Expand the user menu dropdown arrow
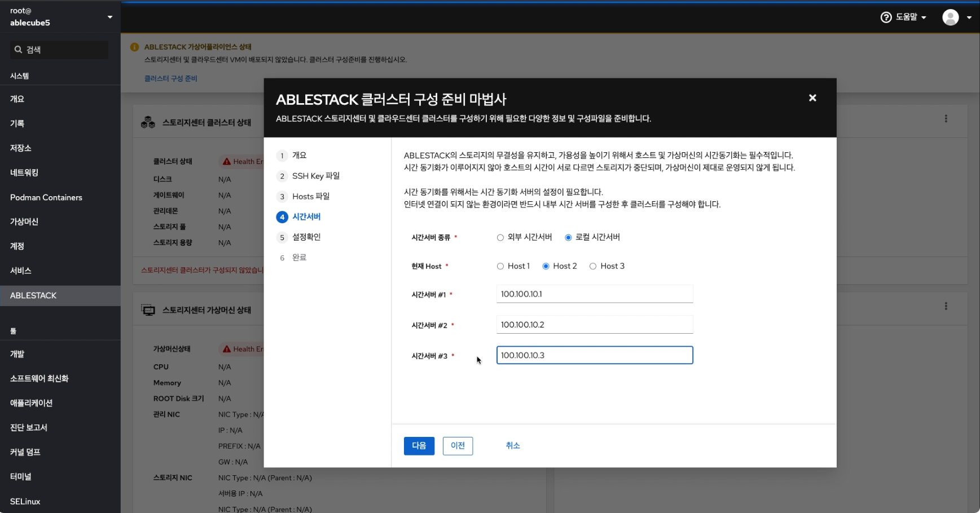This screenshot has height=513, width=980. click(969, 17)
